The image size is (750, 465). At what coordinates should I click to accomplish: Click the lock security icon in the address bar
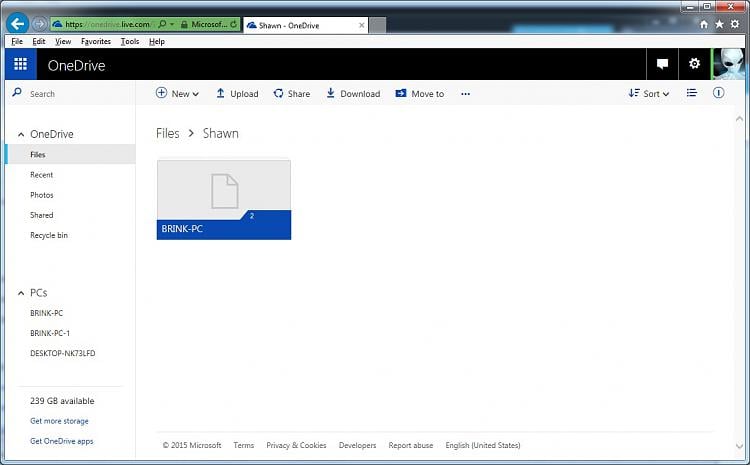tap(184, 24)
